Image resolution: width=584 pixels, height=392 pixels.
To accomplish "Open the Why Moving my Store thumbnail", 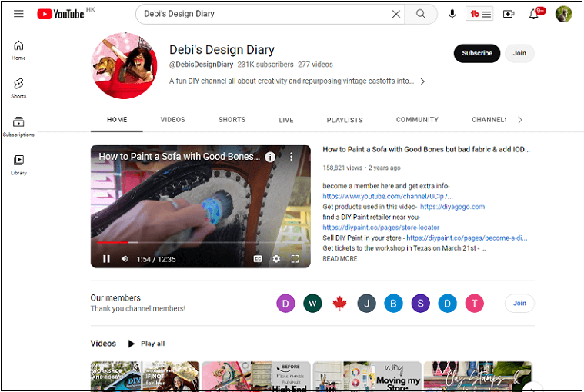I will [367, 376].
